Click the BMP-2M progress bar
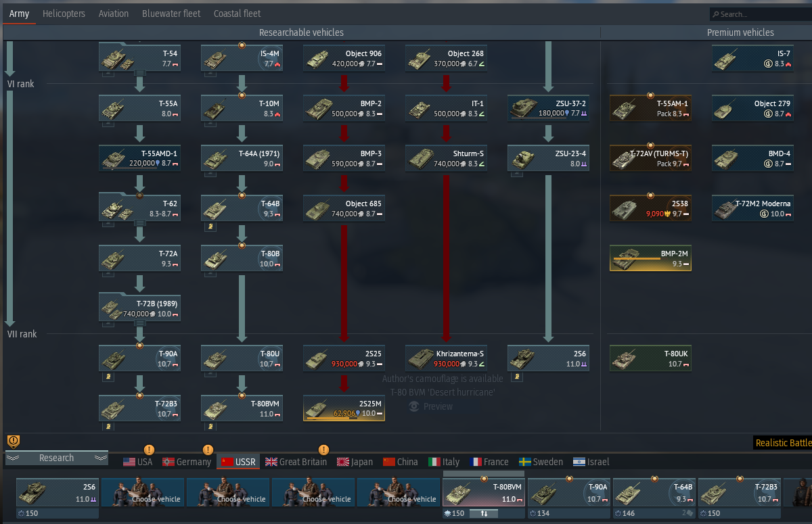Image resolution: width=812 pixels, height=524 pixels. click(637, 259)
